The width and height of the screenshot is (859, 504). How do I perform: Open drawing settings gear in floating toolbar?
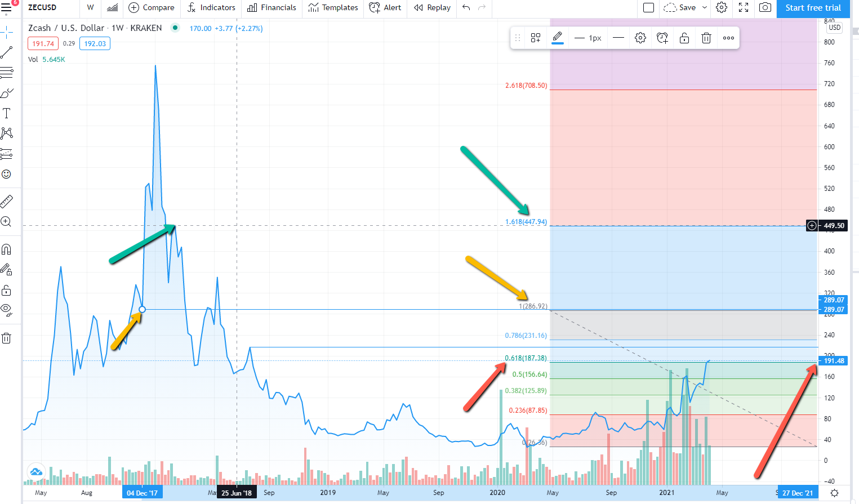(640, 38)
